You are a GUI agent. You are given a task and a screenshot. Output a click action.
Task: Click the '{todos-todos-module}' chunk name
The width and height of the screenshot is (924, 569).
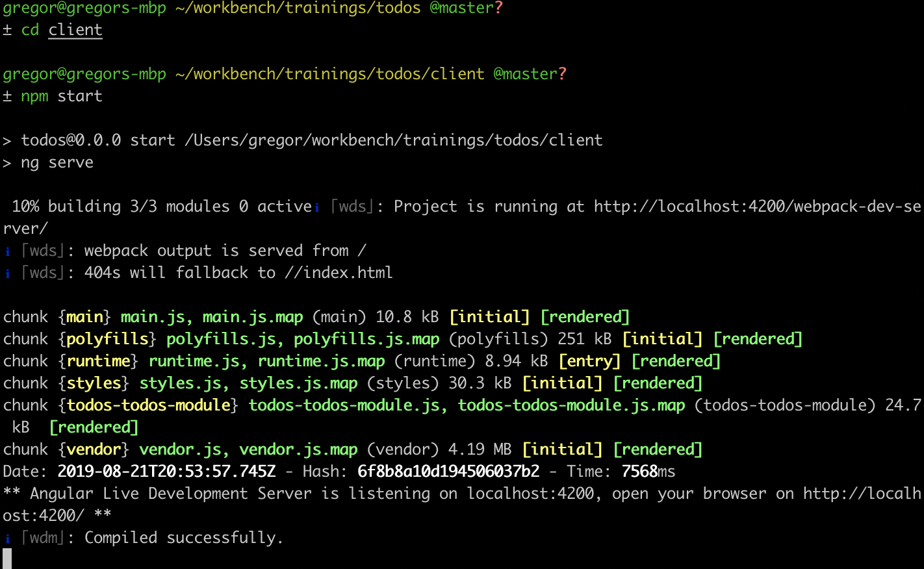(x=148, y=405)
